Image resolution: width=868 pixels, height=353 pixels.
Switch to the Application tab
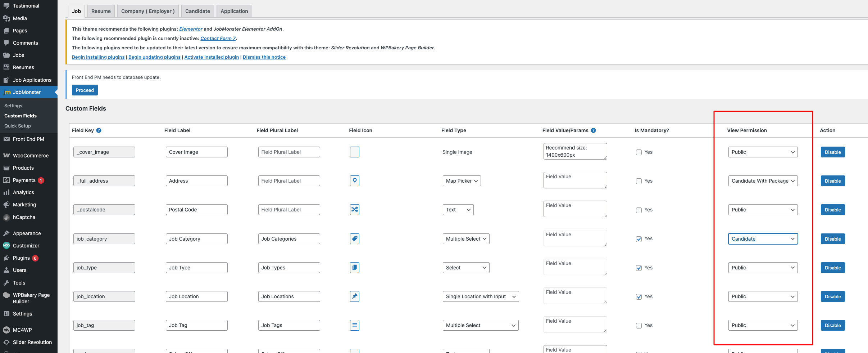(x=234, y=11)
